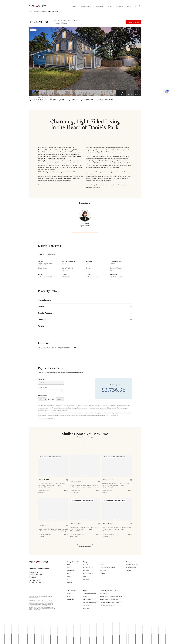Open the LinkedIn icon in footer

tap(36, 582)
